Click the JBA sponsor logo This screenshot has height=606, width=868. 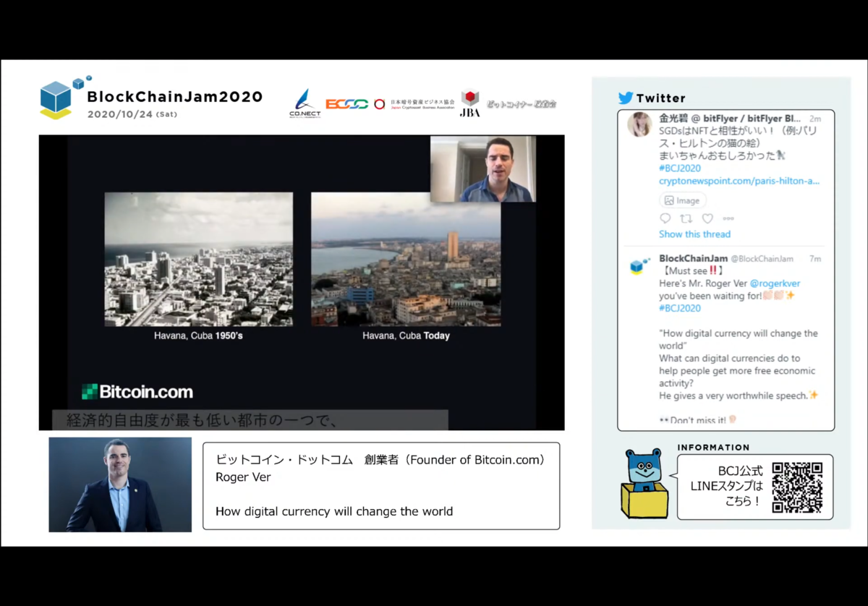pos(470,103)
